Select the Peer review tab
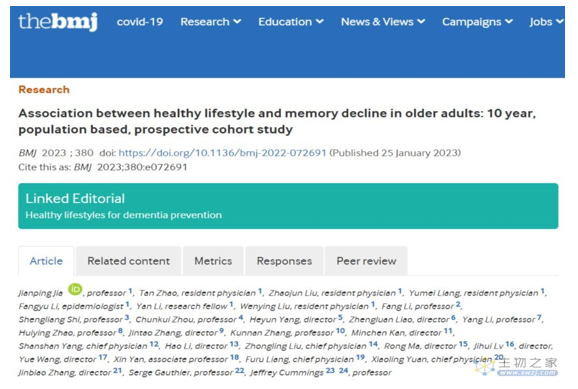This screenshot has width=578, height=389. pos(366,261)
